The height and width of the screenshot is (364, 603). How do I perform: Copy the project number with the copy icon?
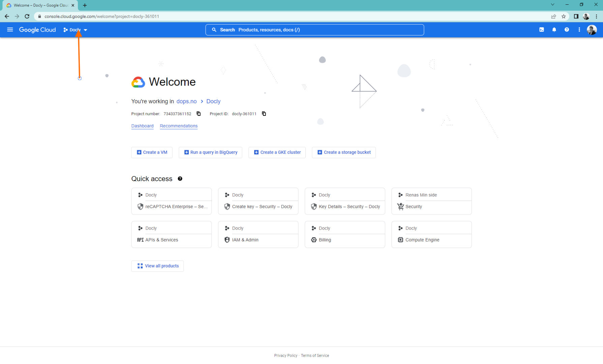click(199, 113)
